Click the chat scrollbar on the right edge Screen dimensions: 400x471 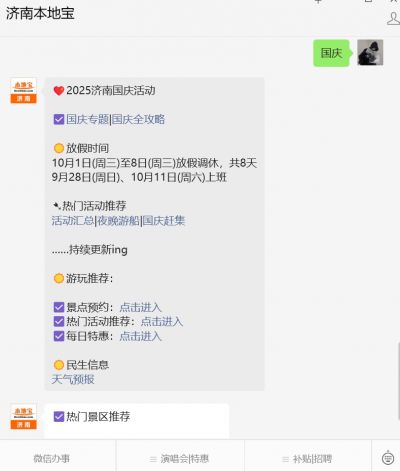click(398, 380)
